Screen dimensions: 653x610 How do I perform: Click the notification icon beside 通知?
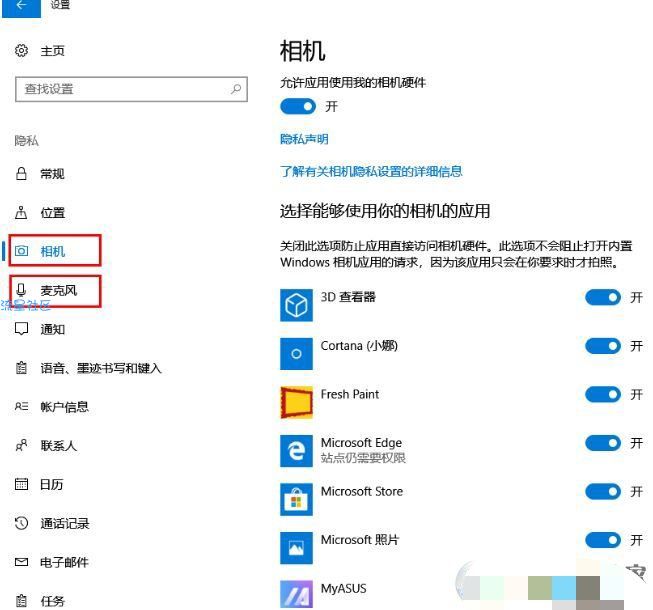click(x=21, y=329)
